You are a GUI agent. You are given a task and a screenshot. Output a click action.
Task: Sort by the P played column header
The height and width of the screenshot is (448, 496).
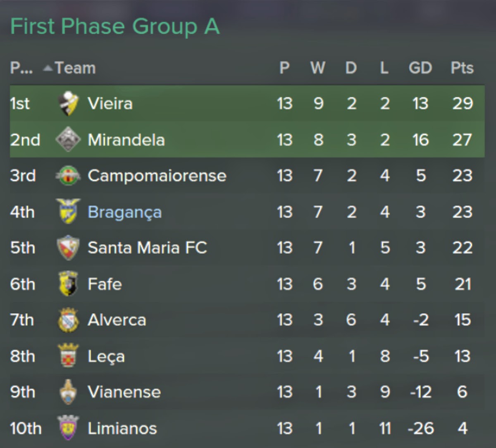(284, 68)
